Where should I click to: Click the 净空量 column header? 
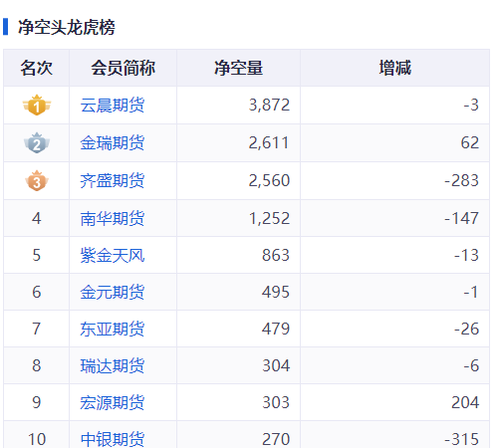[x=238, y=68]
